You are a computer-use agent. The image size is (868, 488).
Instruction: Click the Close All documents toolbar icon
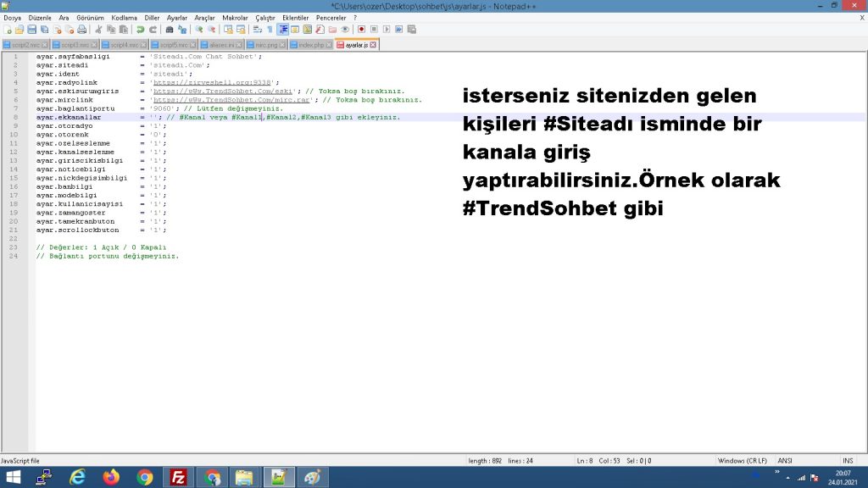70,30
